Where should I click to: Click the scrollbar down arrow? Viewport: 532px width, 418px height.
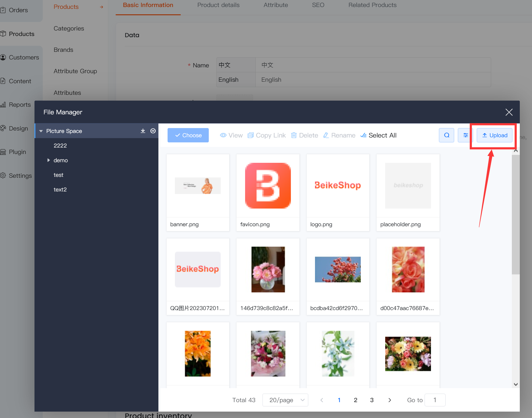pyautogui.click(x=516, y=384)
